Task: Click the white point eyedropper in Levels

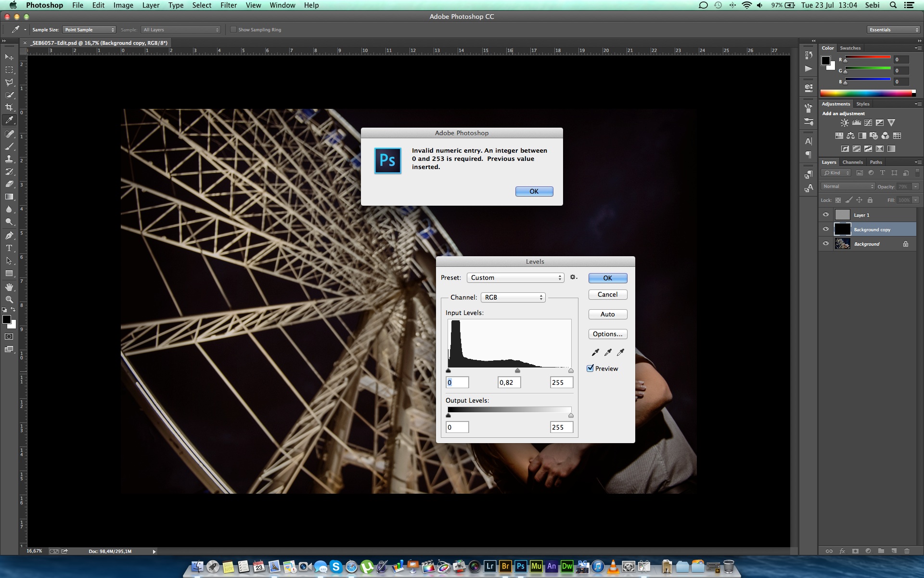Action: [x=620, y=353]
